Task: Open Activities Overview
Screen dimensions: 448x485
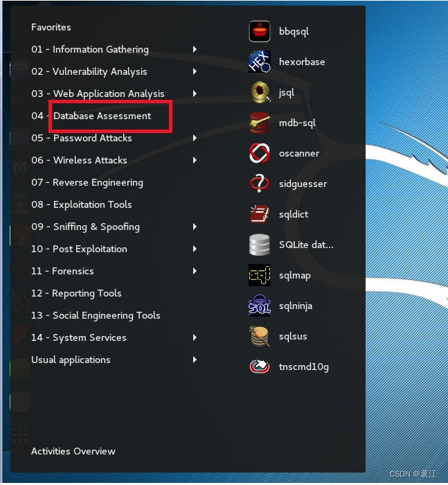Action: point(73,451)
